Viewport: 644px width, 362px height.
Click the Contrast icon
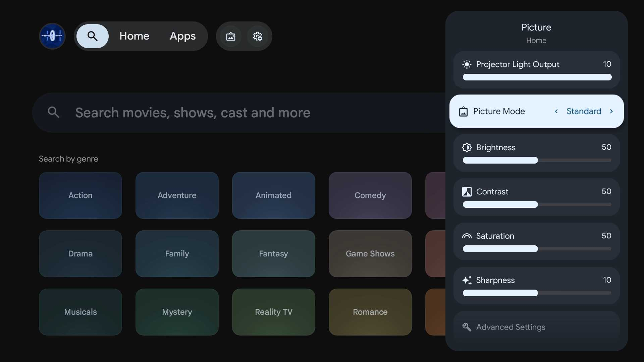coord(467,192)
